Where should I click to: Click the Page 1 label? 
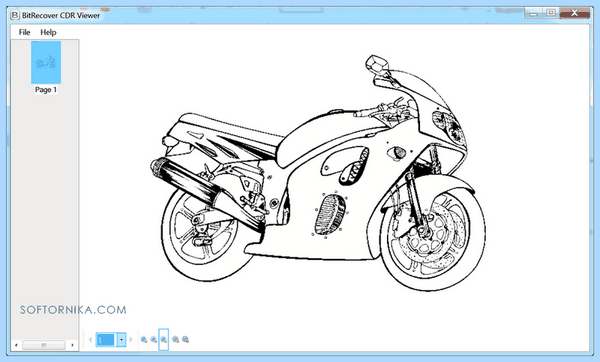coord(46,90)
